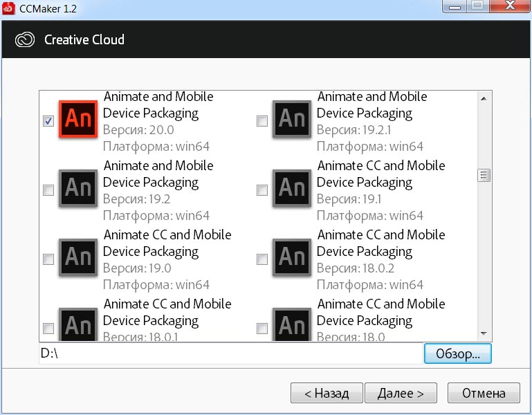Viewport: 532px width, 415px height.
Task: Click Платформа: win64 under version 19.1
Action: (370, 216)
